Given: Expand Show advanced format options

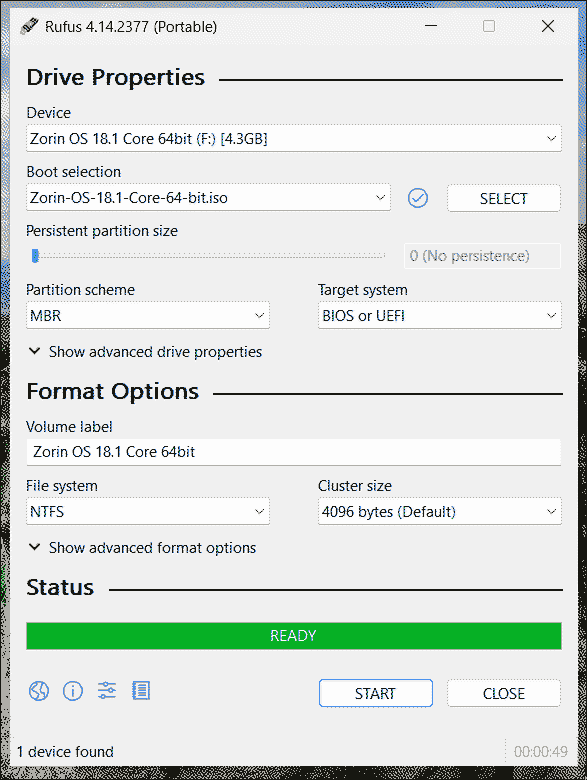Looking at the screenshot, I should [x=142, y=548].
